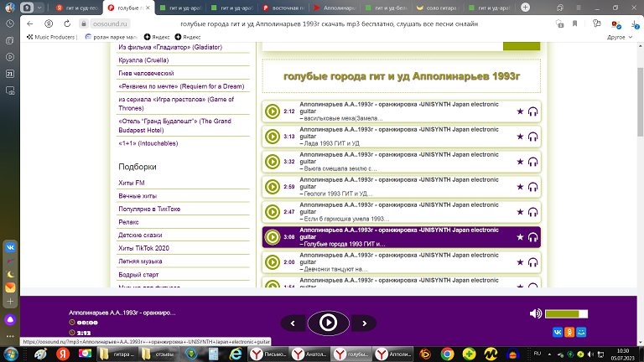Open 'Music Producers' bookmark
The height and width of the screenshot is (362, 644).
click(x=51, y=37)
